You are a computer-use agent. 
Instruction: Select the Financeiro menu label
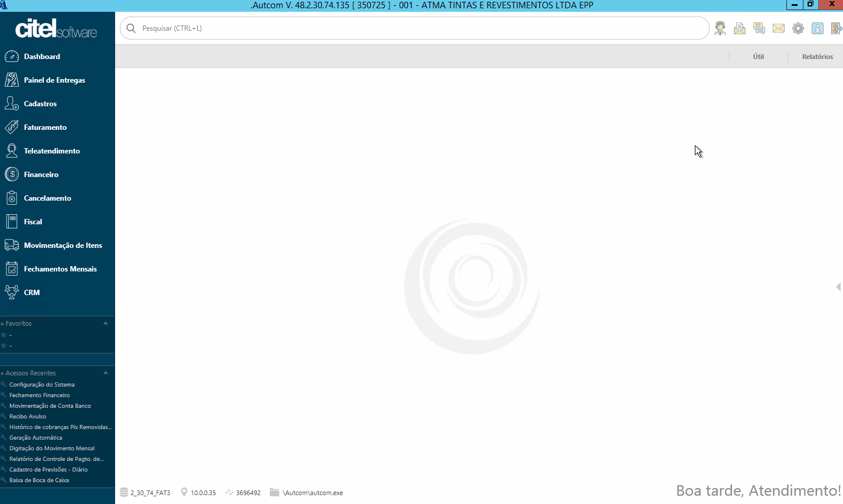[41, 175]
